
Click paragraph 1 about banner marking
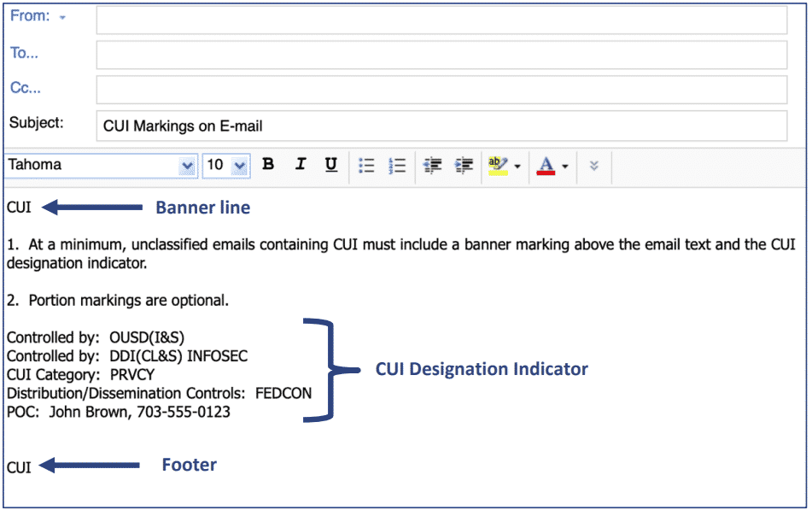pos(401,254)
